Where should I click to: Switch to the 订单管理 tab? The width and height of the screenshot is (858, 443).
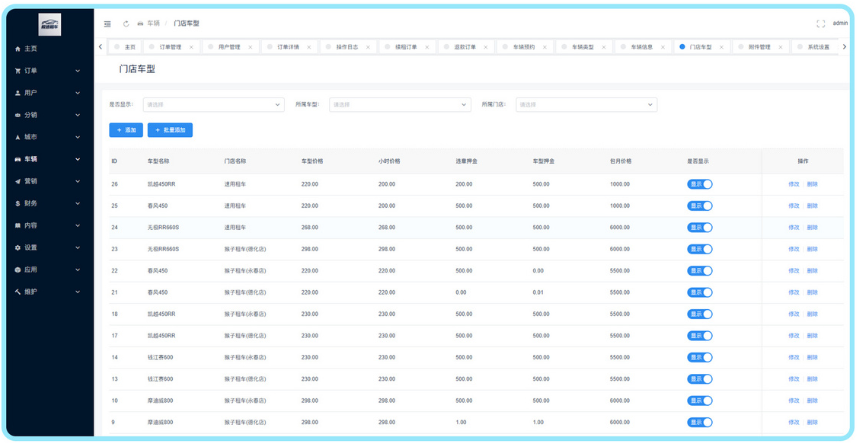(171, 47)
